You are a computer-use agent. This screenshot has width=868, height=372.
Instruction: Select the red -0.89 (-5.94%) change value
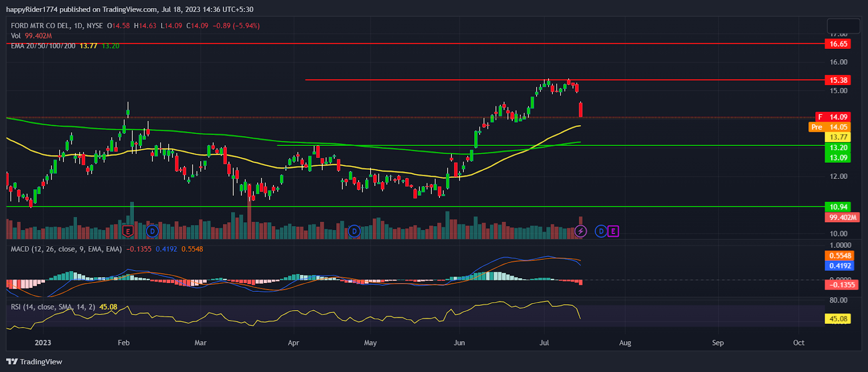pos(236,25)
